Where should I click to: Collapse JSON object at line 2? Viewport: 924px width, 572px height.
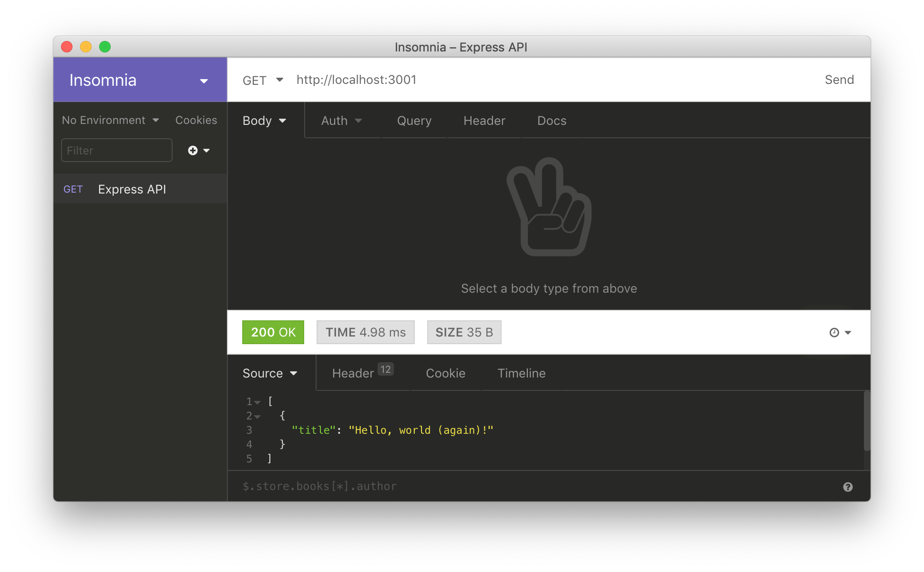[x=257, y=417]
